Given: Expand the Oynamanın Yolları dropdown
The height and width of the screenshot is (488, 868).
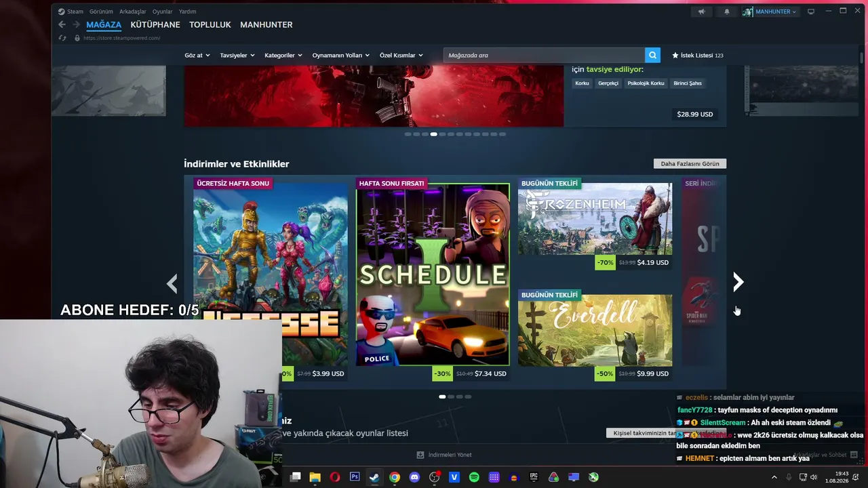Looking at the screenshot, I should tap(341, 56).
